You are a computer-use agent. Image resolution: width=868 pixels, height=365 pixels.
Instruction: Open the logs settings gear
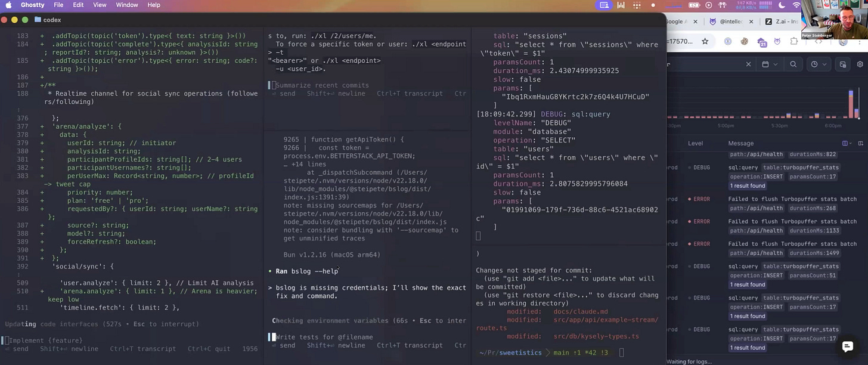tap(860, 64)
